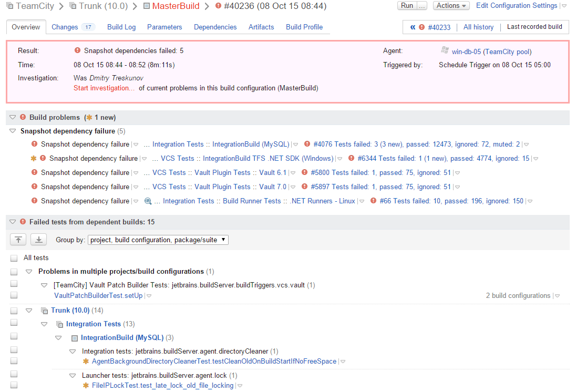
Task: Click the orange star on TFS .NET SDK row
Action: [34, 158]
